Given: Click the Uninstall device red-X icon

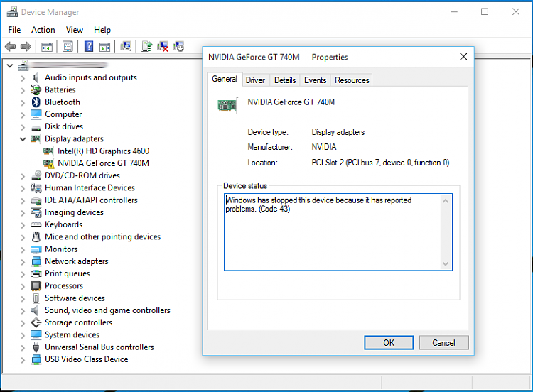Looking at the screenshot, I should 163,47.
